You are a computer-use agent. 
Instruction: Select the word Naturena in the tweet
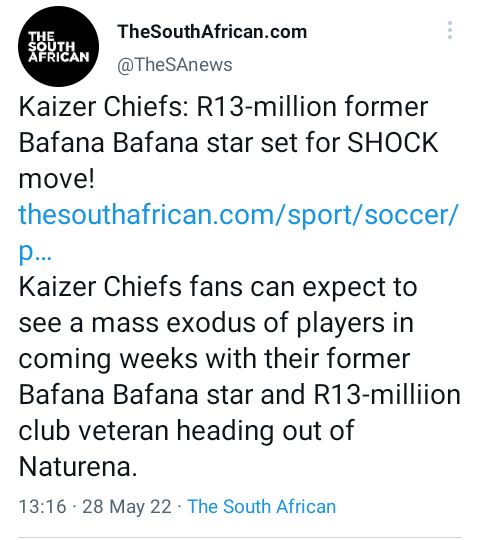tap(78, 466)
